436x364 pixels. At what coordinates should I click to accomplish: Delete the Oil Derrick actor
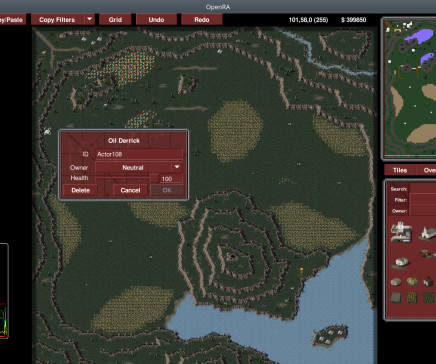80,190
